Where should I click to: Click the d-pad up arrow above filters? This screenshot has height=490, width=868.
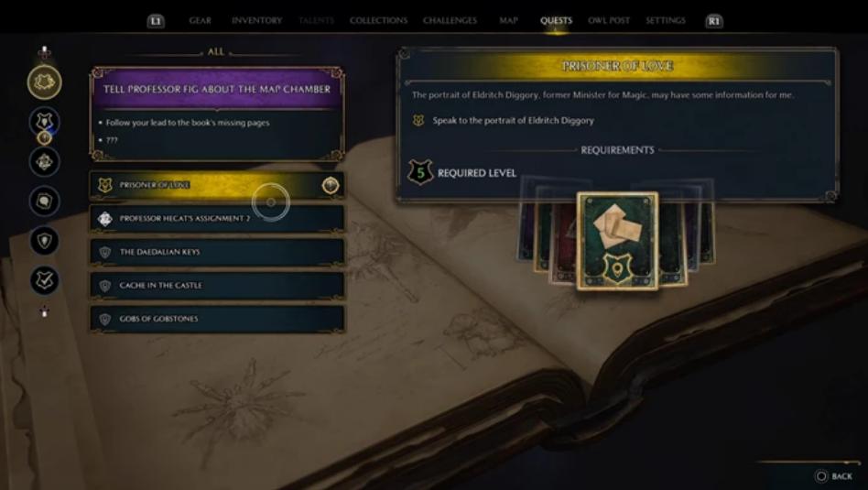44,52
